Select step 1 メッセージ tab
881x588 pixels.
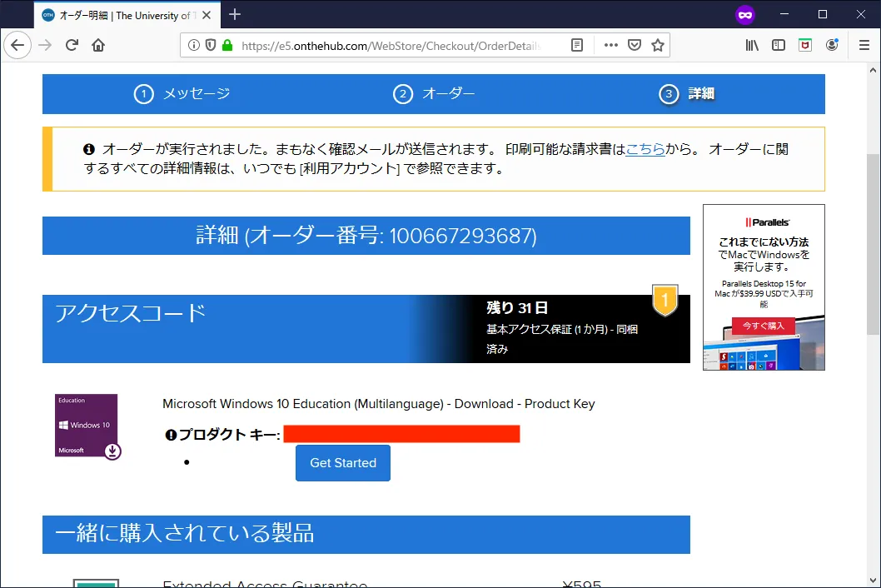click(x=182, y=94)
